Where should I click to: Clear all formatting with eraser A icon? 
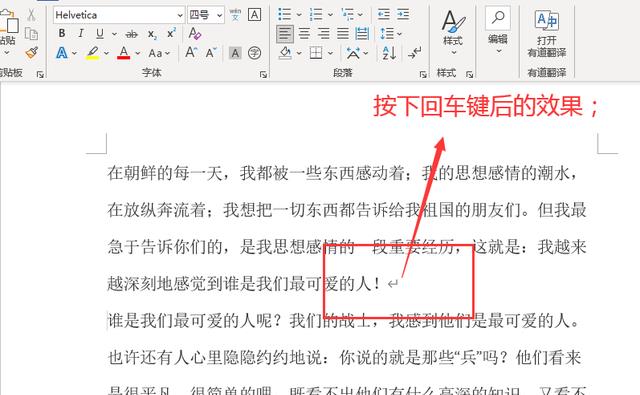tap(194, 34)
